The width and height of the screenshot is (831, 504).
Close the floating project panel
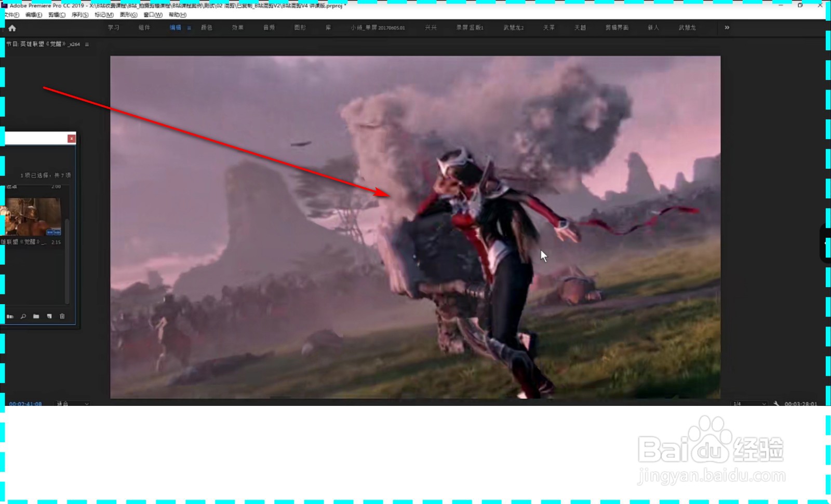tap(72, 138)
